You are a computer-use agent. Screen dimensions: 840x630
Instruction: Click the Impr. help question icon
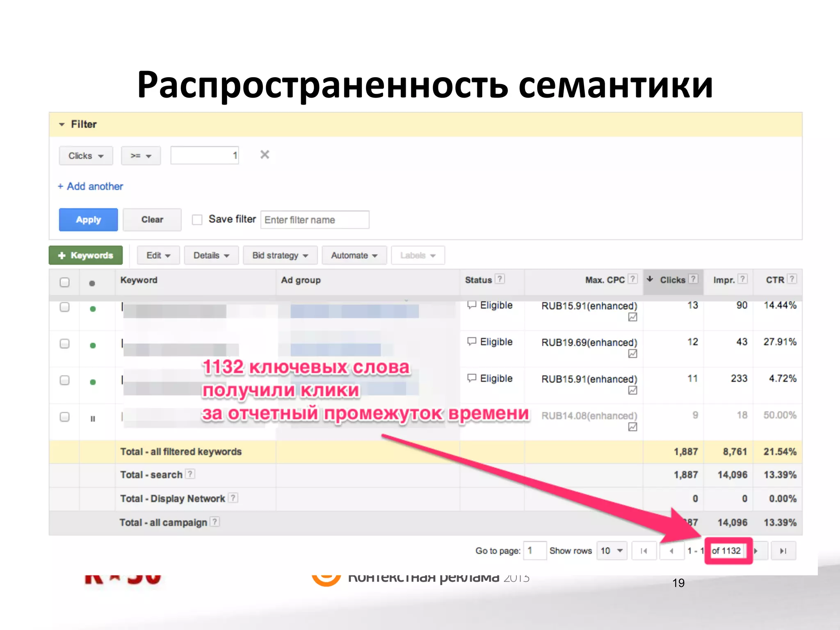(x=743, y=279)
